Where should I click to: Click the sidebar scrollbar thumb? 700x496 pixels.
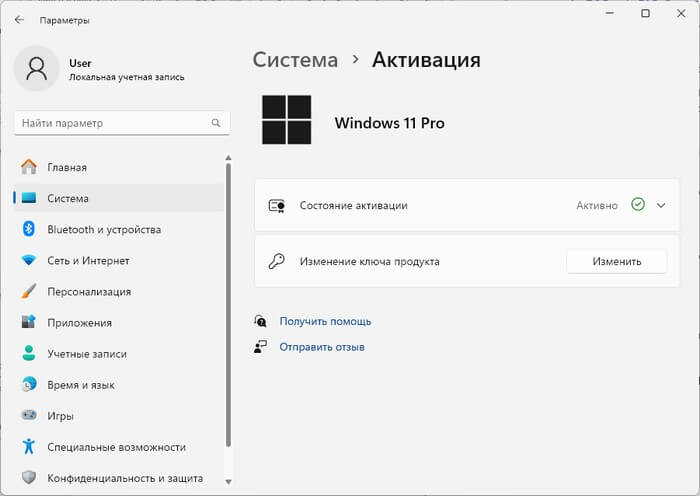tap(228, 305)
